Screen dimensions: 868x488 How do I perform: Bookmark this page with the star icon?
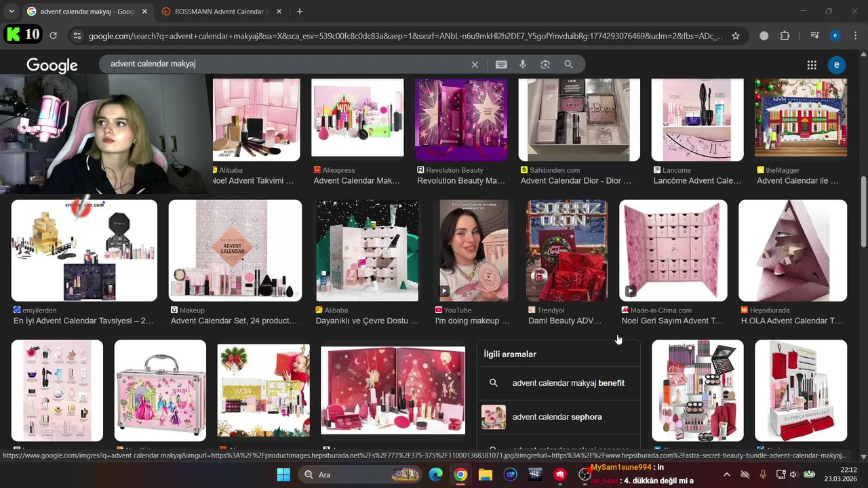click(736, 36)
